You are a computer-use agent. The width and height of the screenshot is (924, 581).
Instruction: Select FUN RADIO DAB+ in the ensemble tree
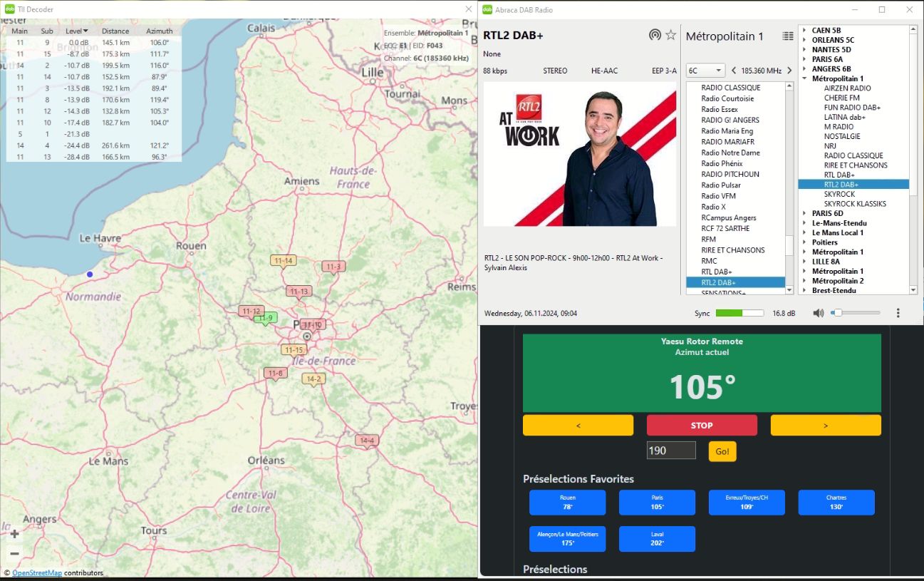(x=852, y=108)
